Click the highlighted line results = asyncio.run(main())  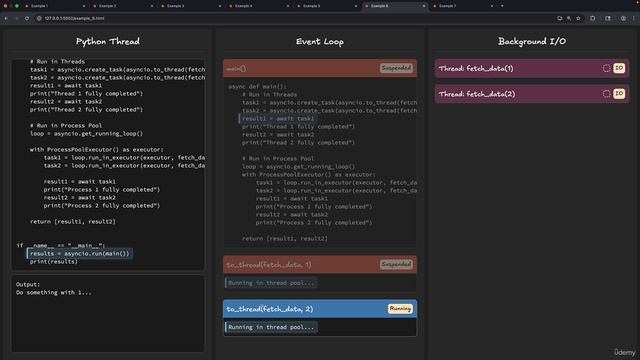coord(80,253)
